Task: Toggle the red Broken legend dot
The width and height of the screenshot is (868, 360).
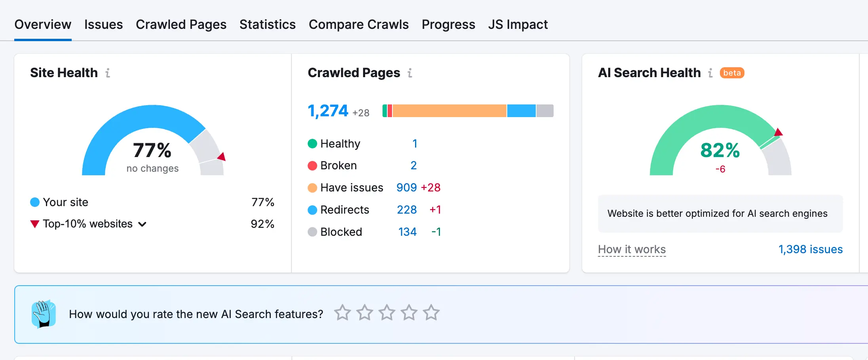Action: tap(312, 165)
